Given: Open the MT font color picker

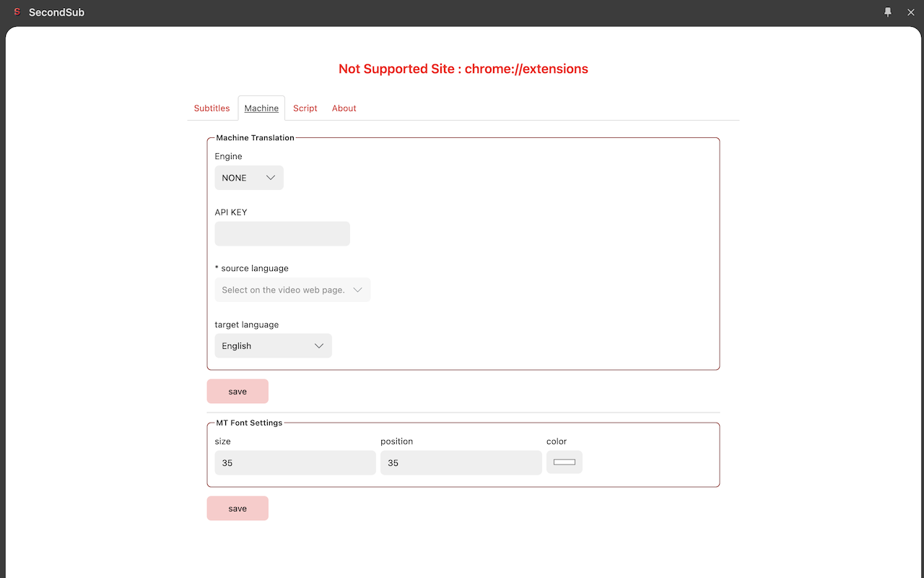Looking at the screenshot, I should tap(564, 462).
